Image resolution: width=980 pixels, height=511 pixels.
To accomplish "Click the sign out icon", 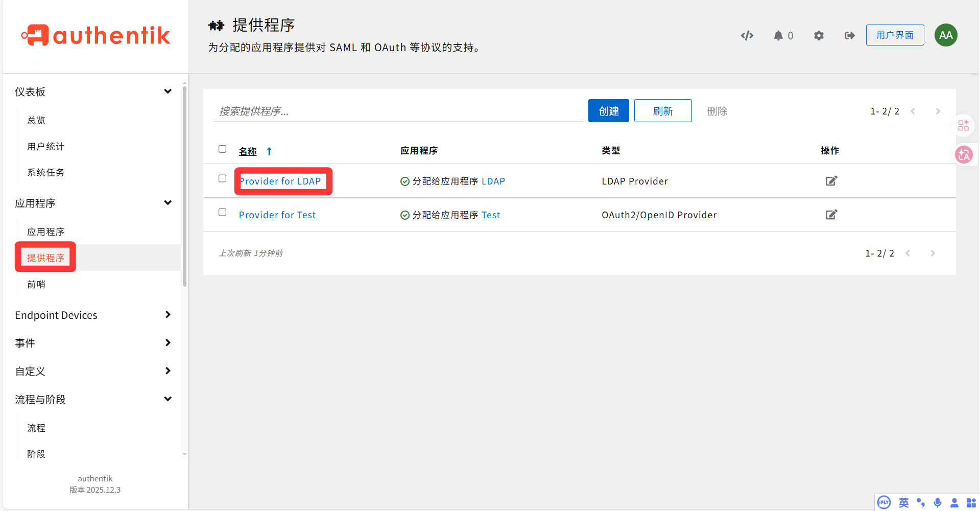I will tap(849, 35).
